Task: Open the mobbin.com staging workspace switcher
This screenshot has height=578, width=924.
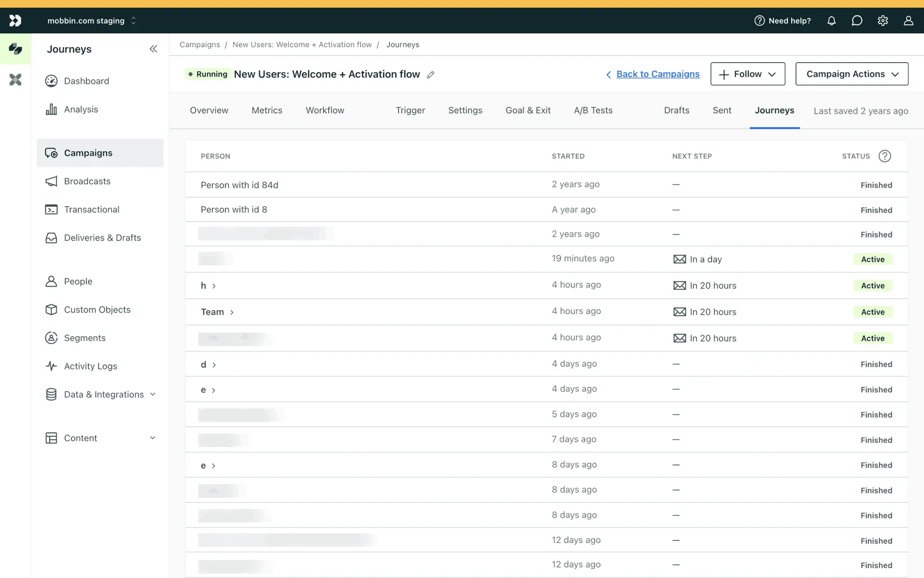Action: [x=91, y=21]
